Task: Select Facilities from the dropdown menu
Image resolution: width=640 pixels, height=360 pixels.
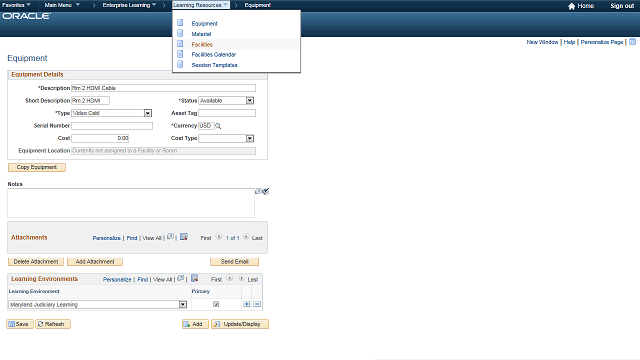Action: 202,44
